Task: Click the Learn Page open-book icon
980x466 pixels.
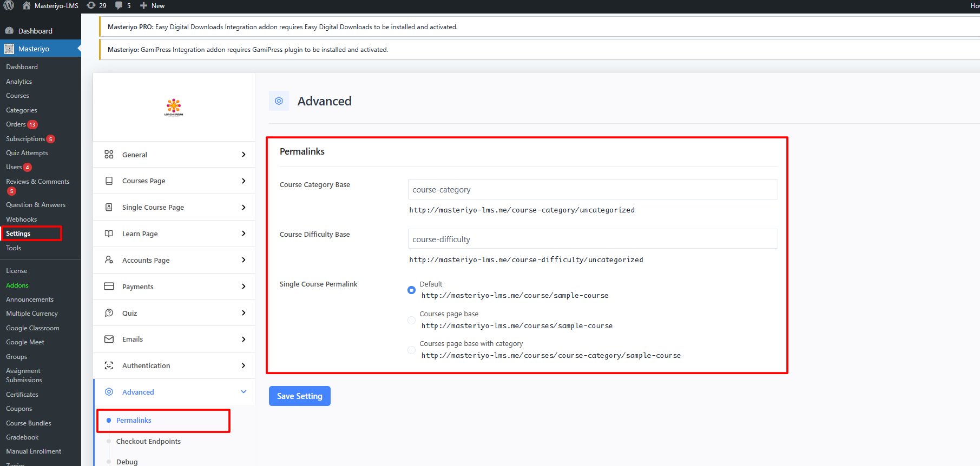Action: point(109,234)
